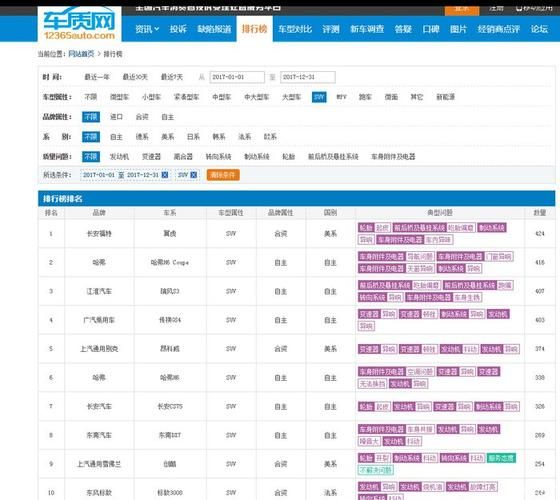Click 广汽乘用车 brand in rank 4 row

tap(99, 320)
